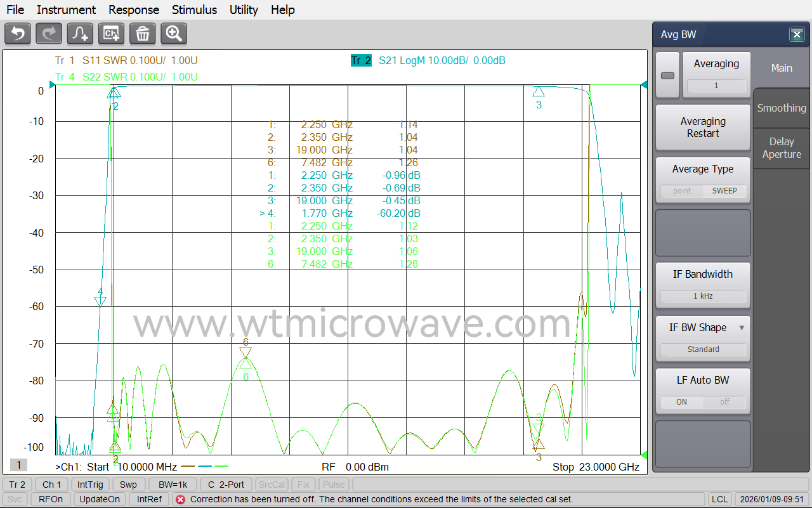Delete the trace using the trash icon
Image resolution: width=812 pixels, height=508 pixels.
click(x=142, y=33)
